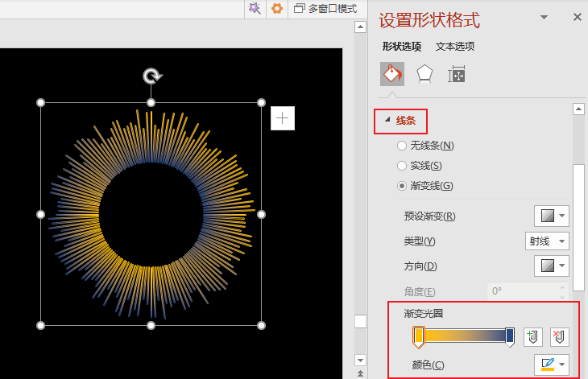Viewport: 588px width, 379px height.
Task: Click the bottom-left resize handle of the shape
Action: [x=40, y=325]
